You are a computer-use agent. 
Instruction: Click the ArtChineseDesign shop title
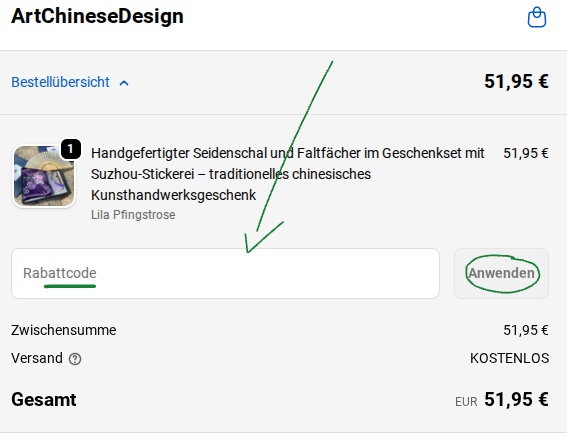coord(97,16)
